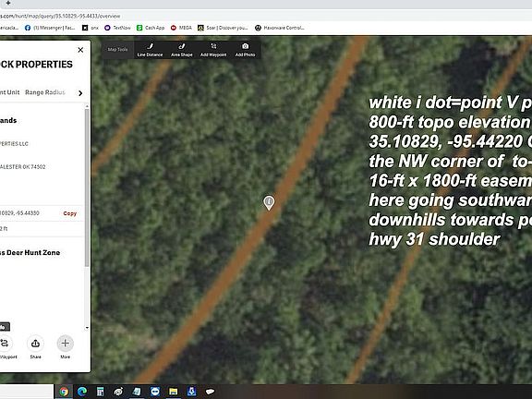This screenshot has width=532, height=399.
Task: Click the browser address bar URL
Action: coord(60,16)
